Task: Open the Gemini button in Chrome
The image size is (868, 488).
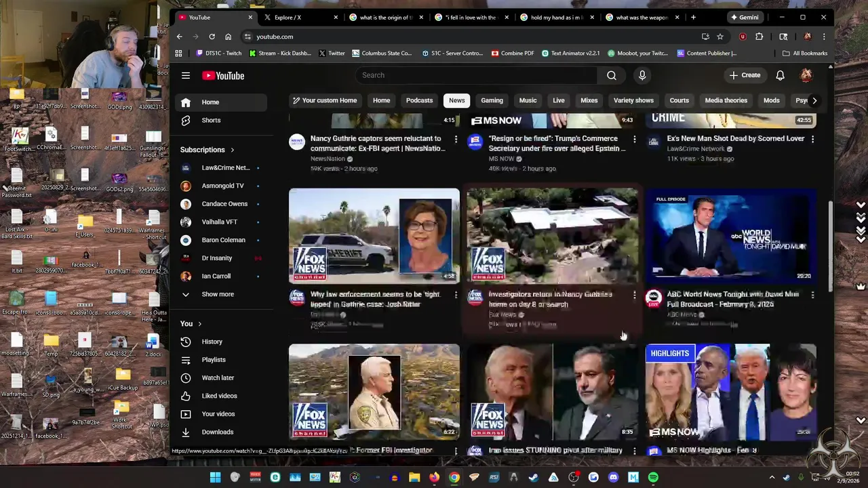Action: tap(744, 17)
